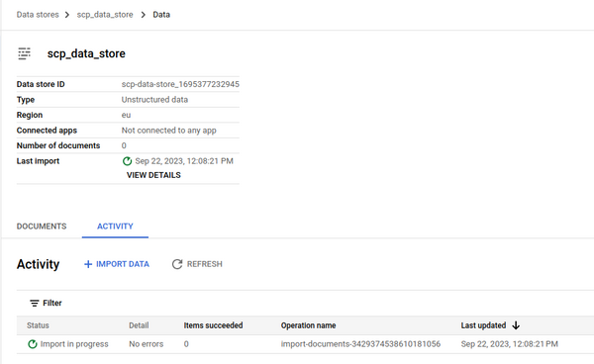The height and width of the screenshot is (364, 594).
Task: Click the 'eu' region value
Action: click(126, 115)
